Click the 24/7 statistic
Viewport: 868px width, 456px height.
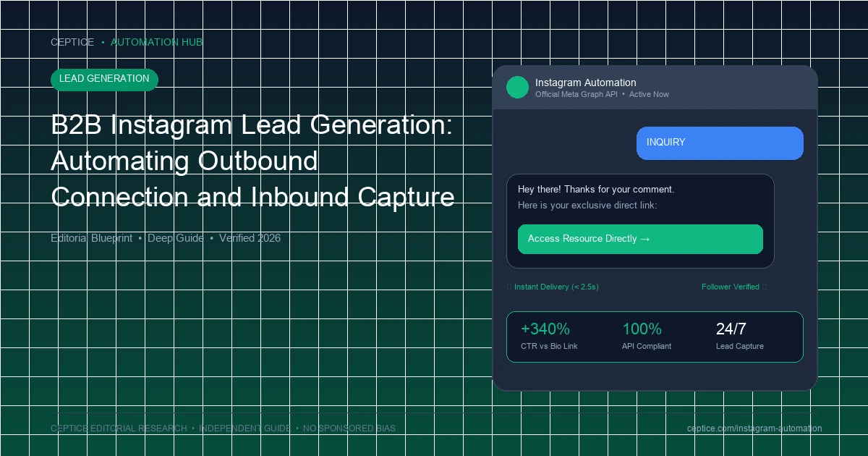coord(731,329)
